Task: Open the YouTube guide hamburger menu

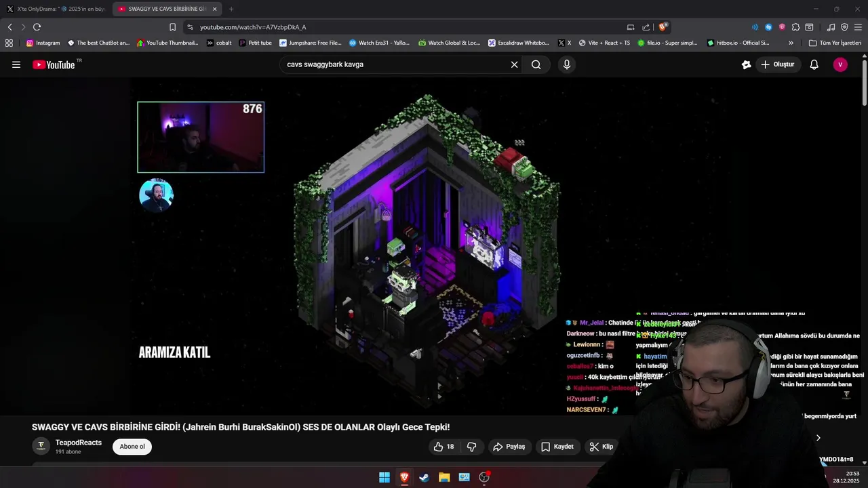Action: point(16,64)
